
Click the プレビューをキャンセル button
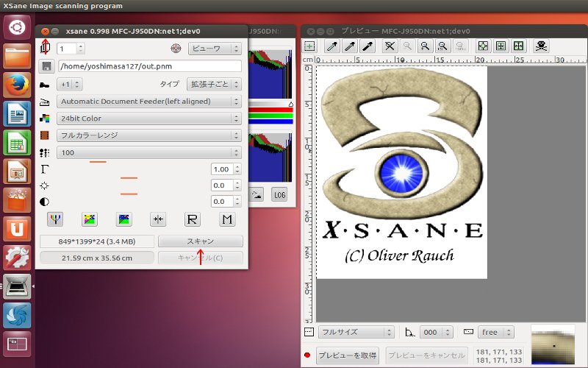tap(426, 355)
